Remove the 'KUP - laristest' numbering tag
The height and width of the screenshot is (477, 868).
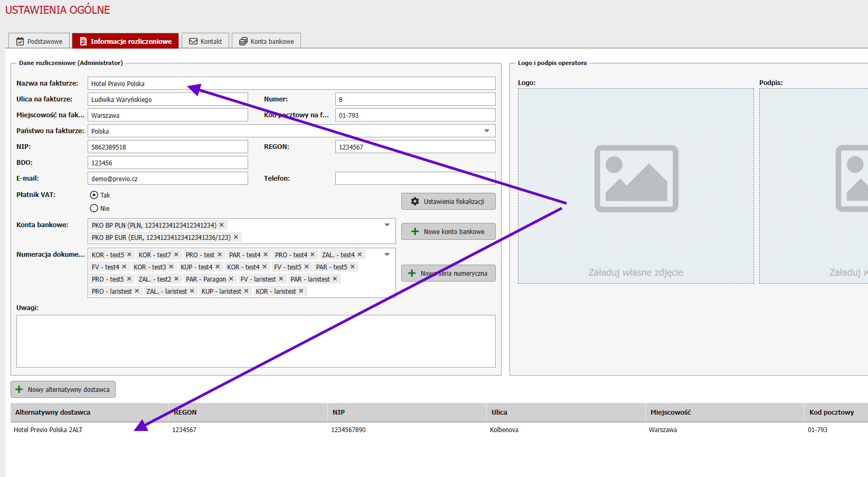tap(247, 291)
